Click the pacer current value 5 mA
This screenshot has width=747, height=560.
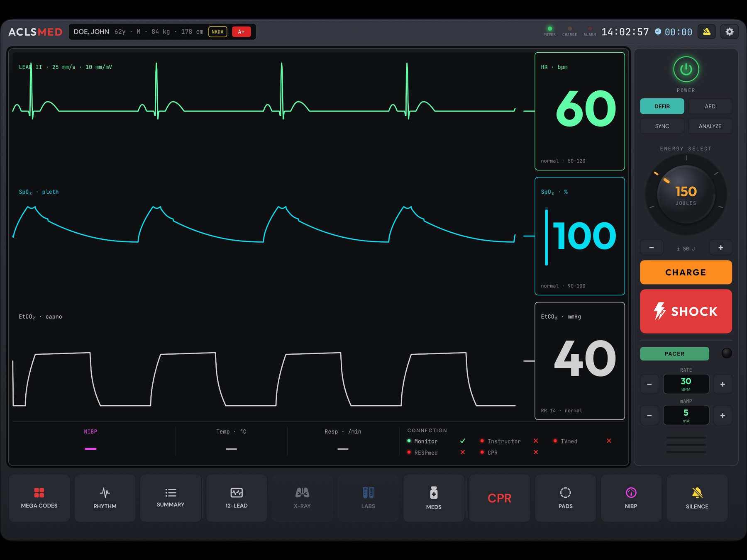[686, 415]
